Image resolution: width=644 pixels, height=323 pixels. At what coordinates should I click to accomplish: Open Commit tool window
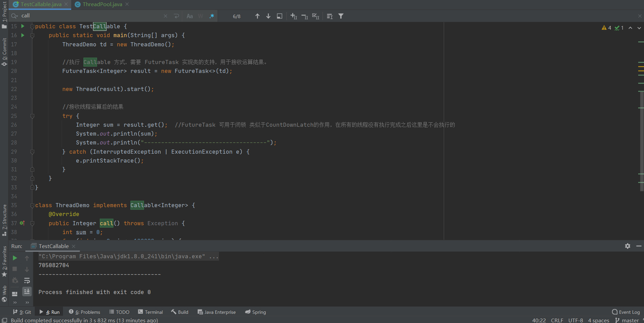(4, 52)
